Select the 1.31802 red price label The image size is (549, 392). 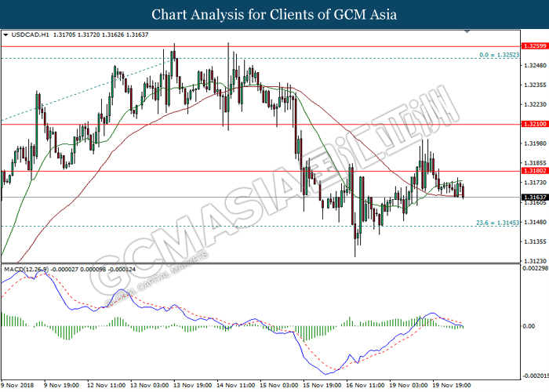pos(534,171)
